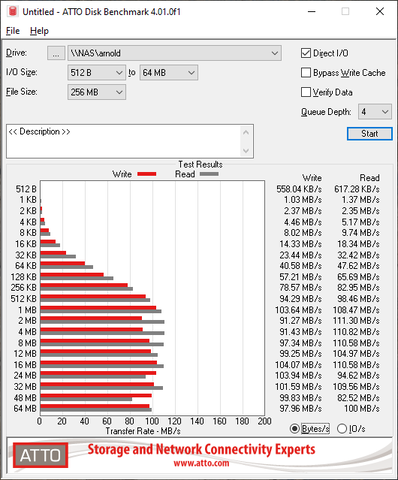This screenshot has width=398, height=480.
Task: Open the Queue Depth dropdown
Action: click(375, 112)
